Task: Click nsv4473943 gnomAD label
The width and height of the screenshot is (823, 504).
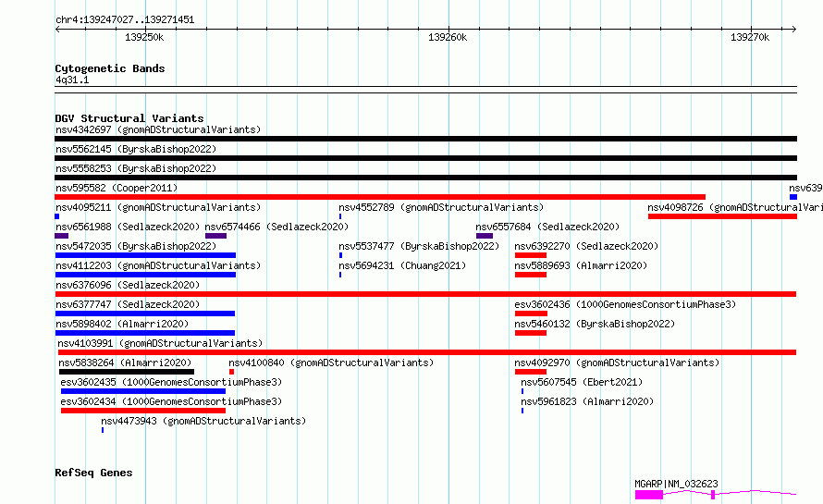Action: pyautogui.click(x=203, y=421)
